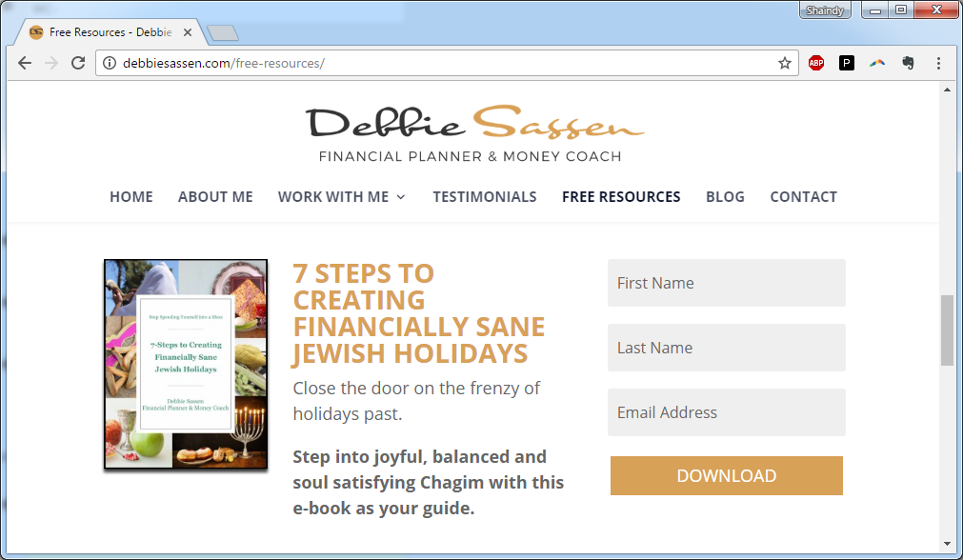Click the black P extension icon
The height and width of the screenshot is (560, 963).
coord(846,63)
